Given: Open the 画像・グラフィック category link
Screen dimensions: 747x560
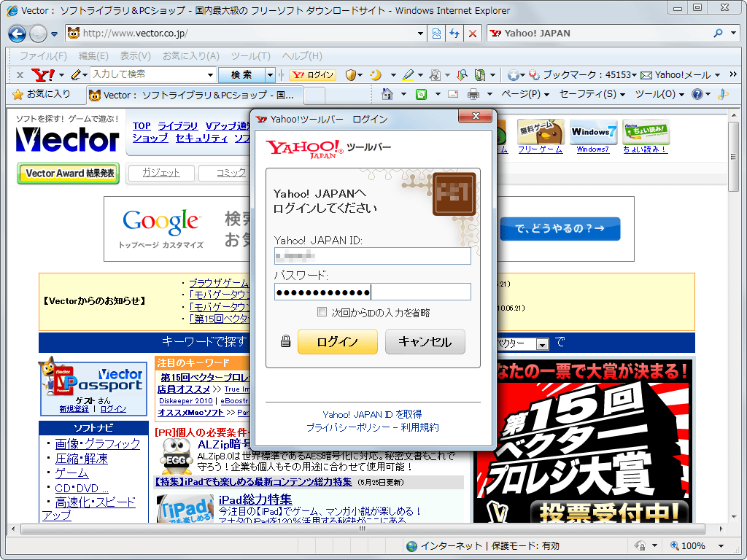Looking at the screenshot, I should click(98, 444).
